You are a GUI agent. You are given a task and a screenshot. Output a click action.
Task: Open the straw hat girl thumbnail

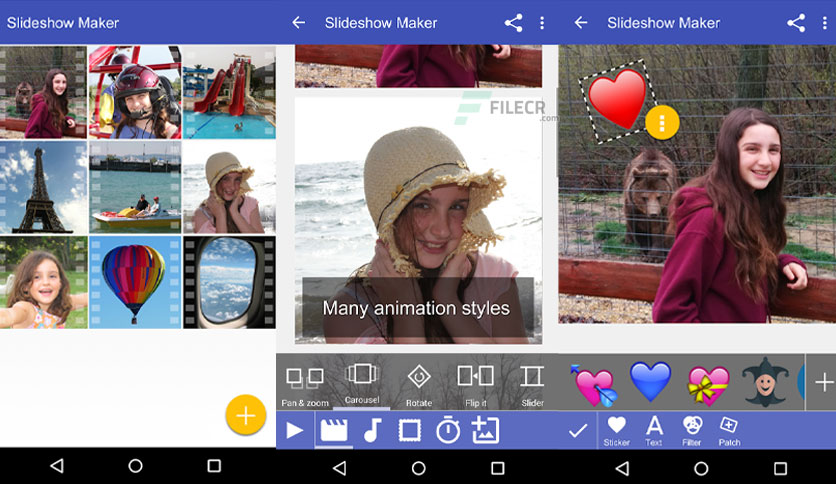click(x=229, y=187)
